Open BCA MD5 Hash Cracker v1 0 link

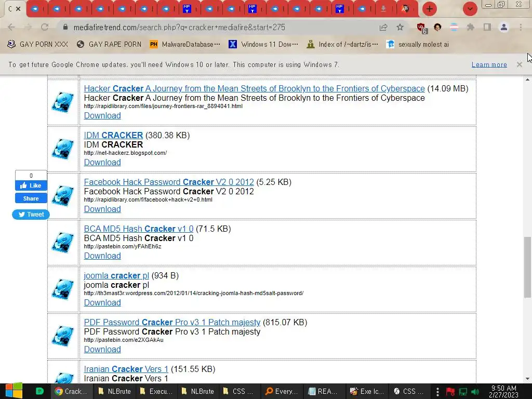(138, 229)
